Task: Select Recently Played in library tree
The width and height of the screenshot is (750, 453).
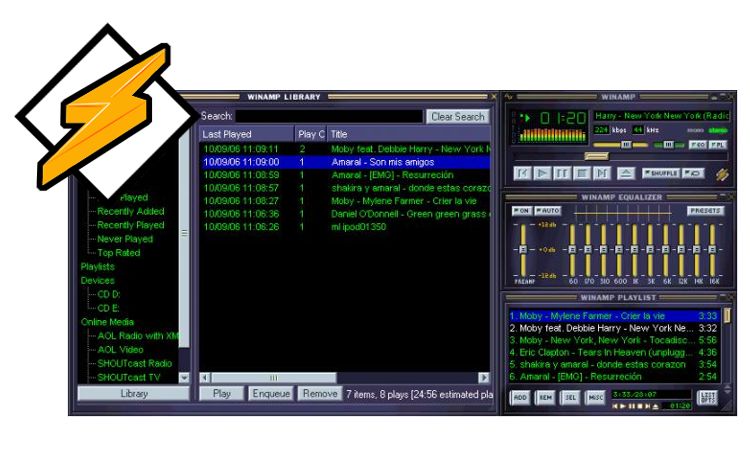Action: 131,225
